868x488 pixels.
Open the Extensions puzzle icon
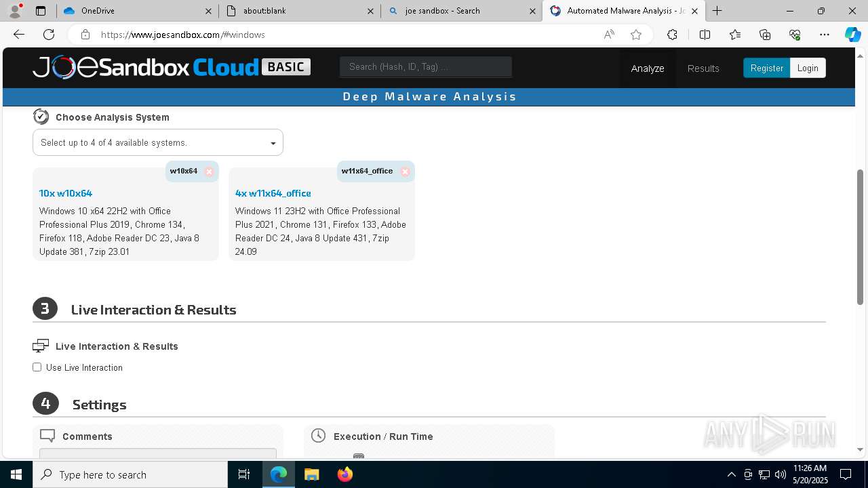point(672,35)
